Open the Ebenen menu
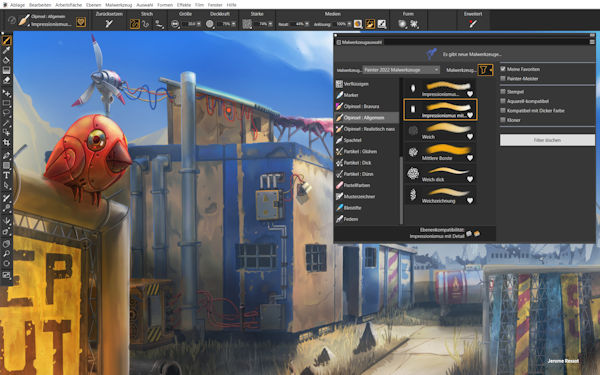 click(93, 5)
